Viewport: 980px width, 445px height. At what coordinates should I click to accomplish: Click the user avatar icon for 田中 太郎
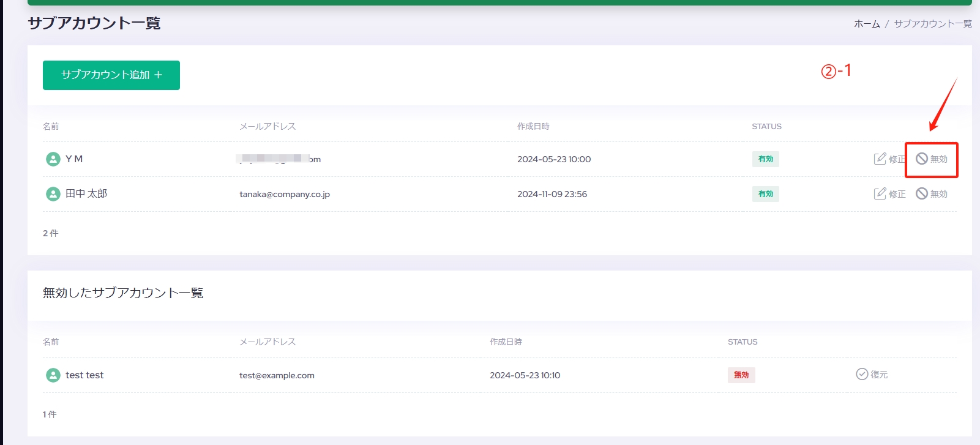click(x=53, y=194)
